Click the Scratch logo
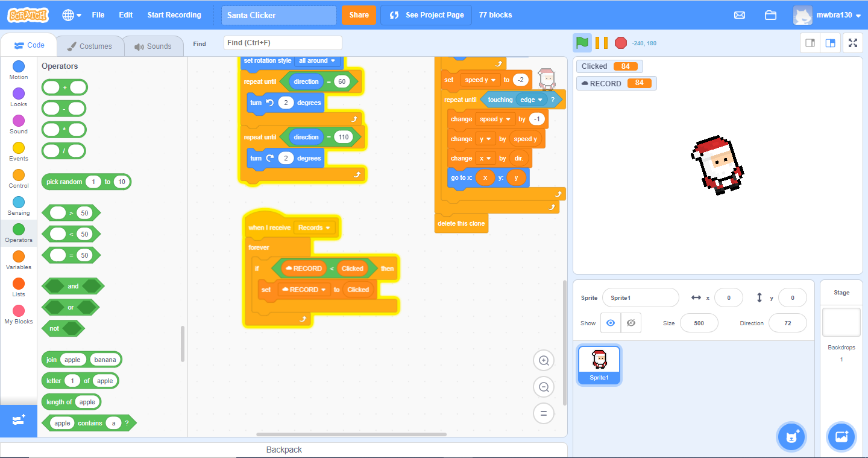The image size is (868, 458). [28, 15]
